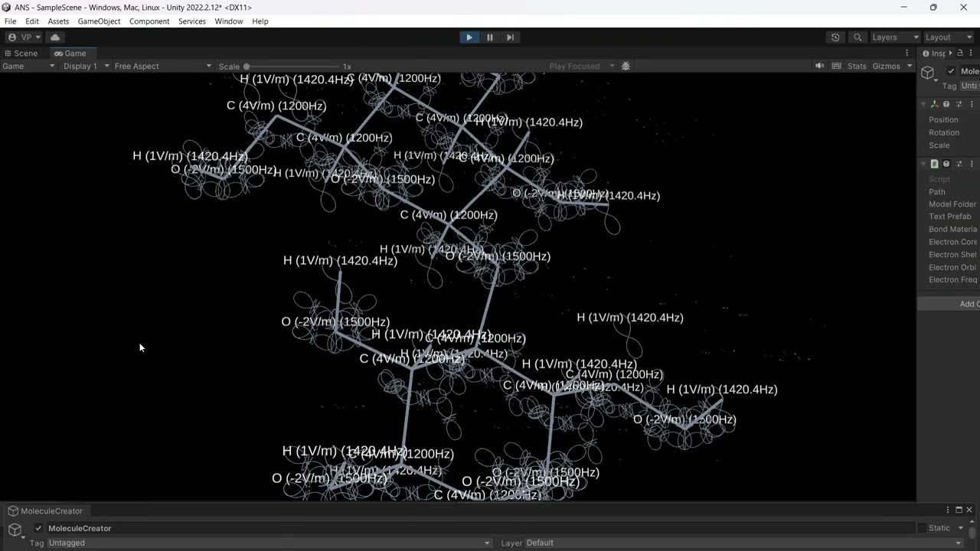Open the Static flags dropdown arrow
Image resolution: width=980 pixels, height=551 pixels.
point(960,528)
